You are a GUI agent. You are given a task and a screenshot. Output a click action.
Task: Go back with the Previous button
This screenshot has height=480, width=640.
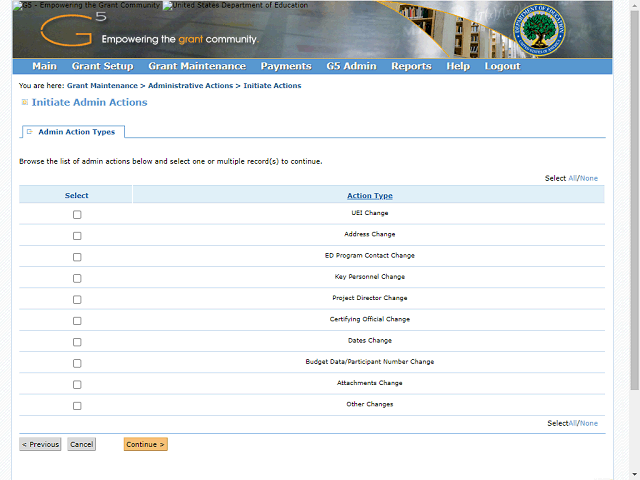[x=40, y=444]
